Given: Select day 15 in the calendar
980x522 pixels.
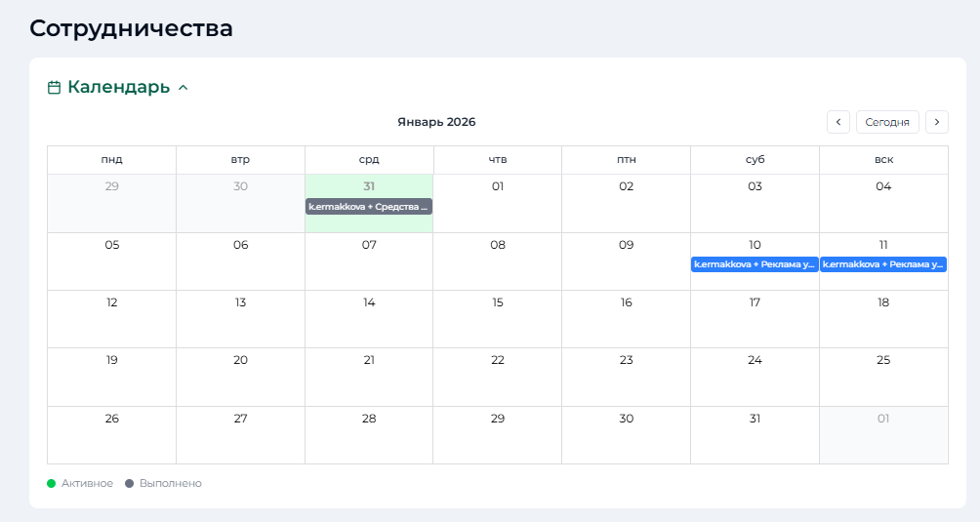Looking at the screenshot, I should tap(498, 302).
